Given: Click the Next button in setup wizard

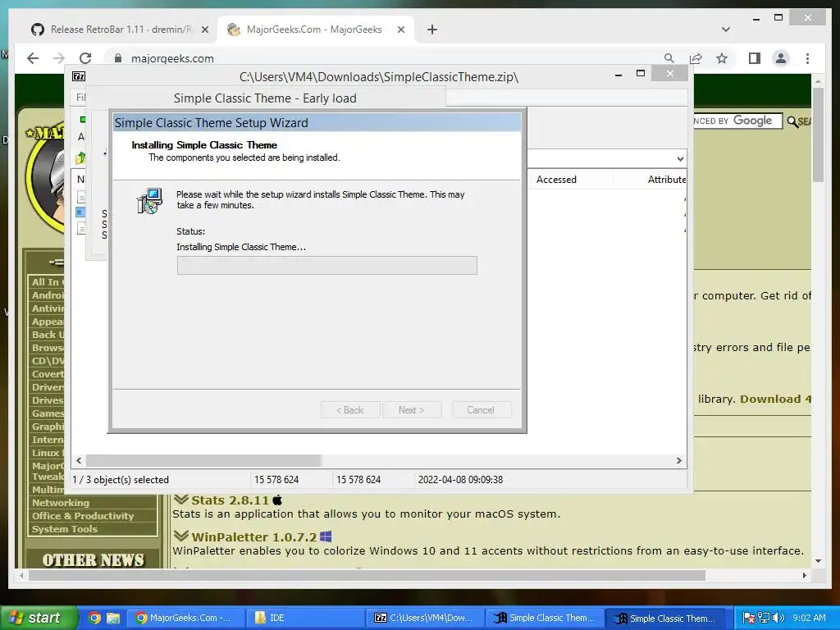Looking at the screenshot, I should point(412,410).
